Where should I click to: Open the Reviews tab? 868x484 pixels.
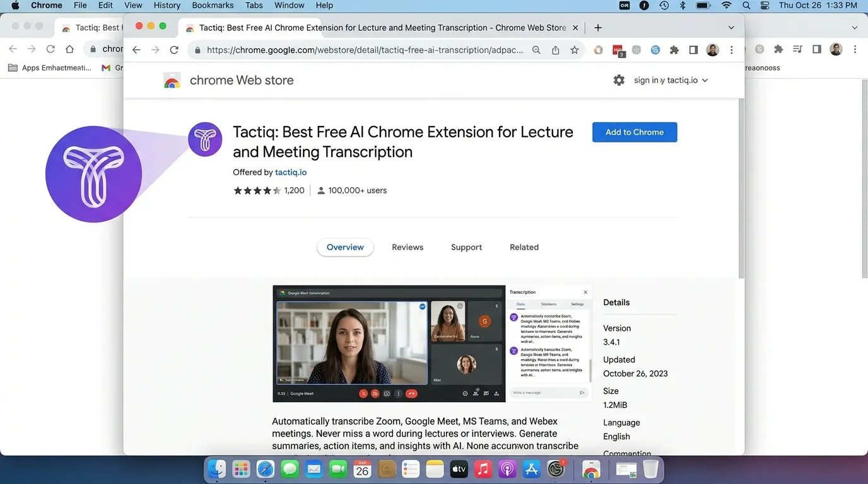[408, 247]
